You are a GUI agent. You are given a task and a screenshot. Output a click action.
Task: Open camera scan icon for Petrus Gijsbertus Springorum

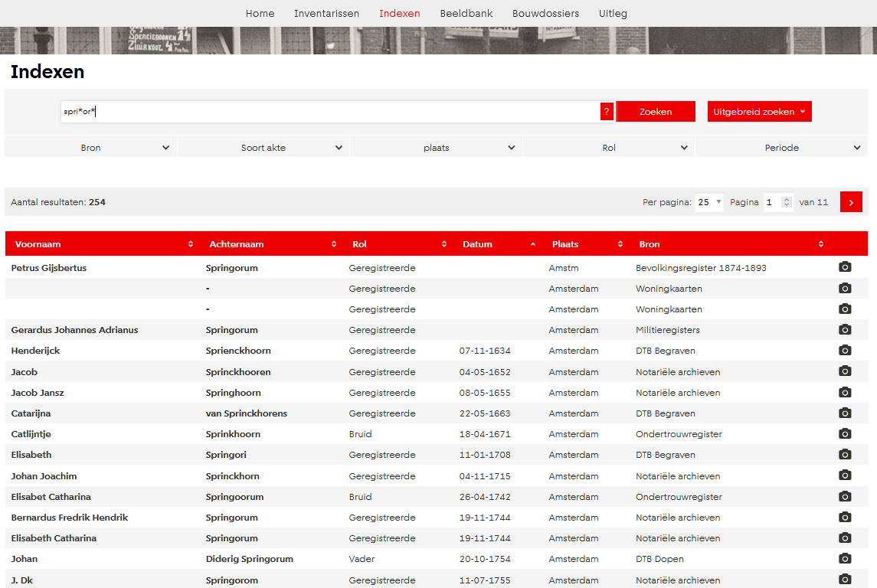point(845,267)
